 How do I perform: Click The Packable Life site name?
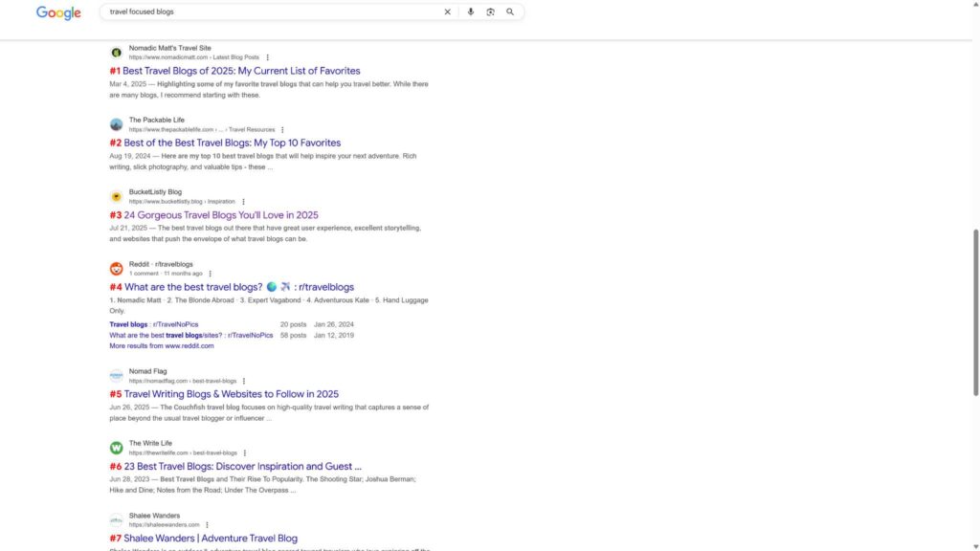point(157,120)
